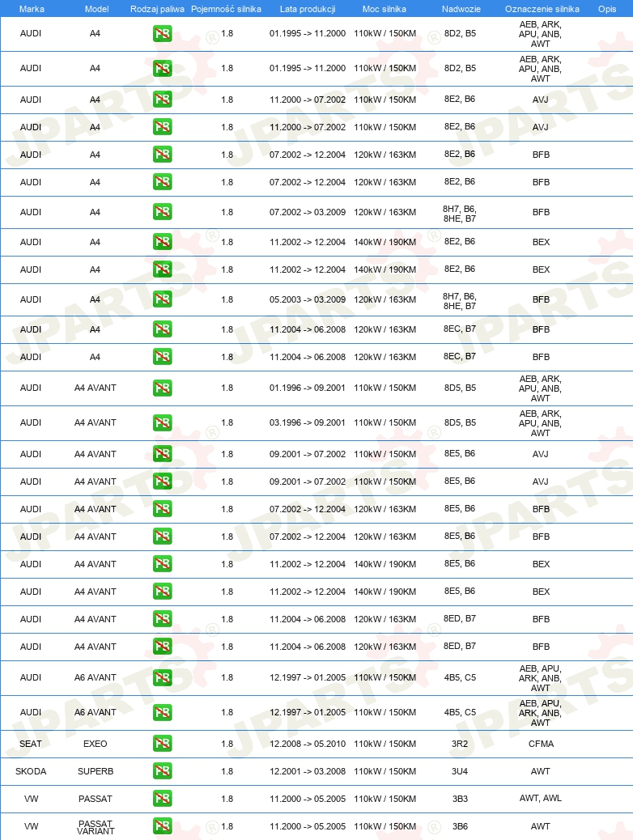Click the 1.8 capacity in SEAT EXEO row
Image resolution: width=633 pixels, height=840 pixels.
pos(227,744)
